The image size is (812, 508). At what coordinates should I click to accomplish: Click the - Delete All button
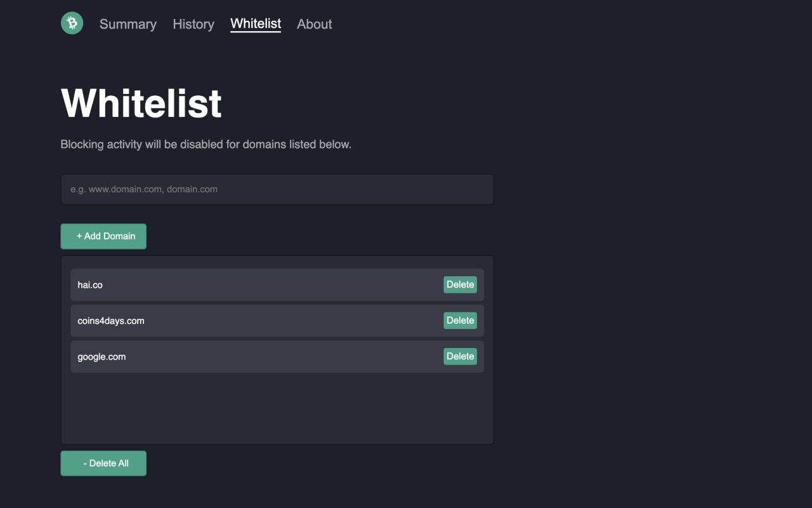[103, 464]
